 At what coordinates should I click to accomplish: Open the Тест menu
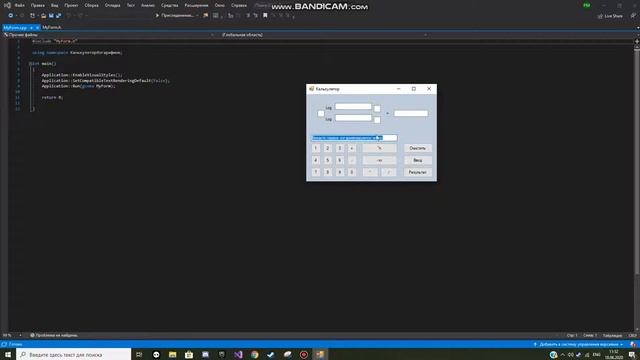click(x=131, y=5)
